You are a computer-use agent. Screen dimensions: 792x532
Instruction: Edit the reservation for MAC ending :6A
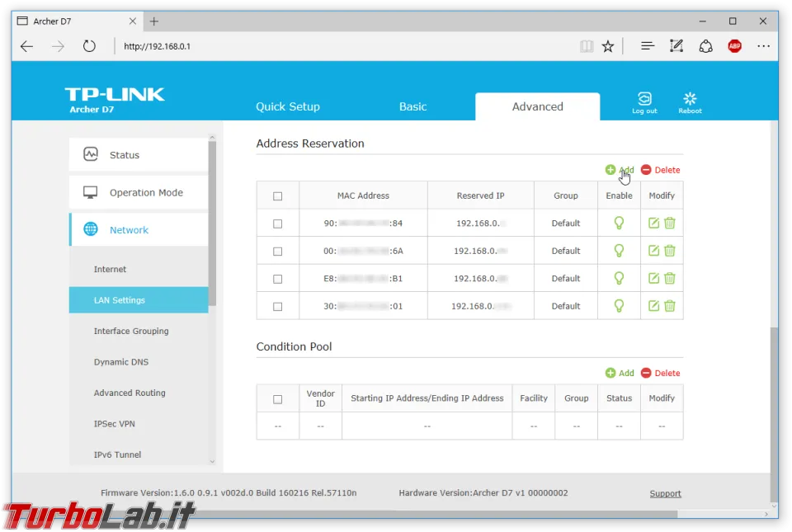point(653,251)
